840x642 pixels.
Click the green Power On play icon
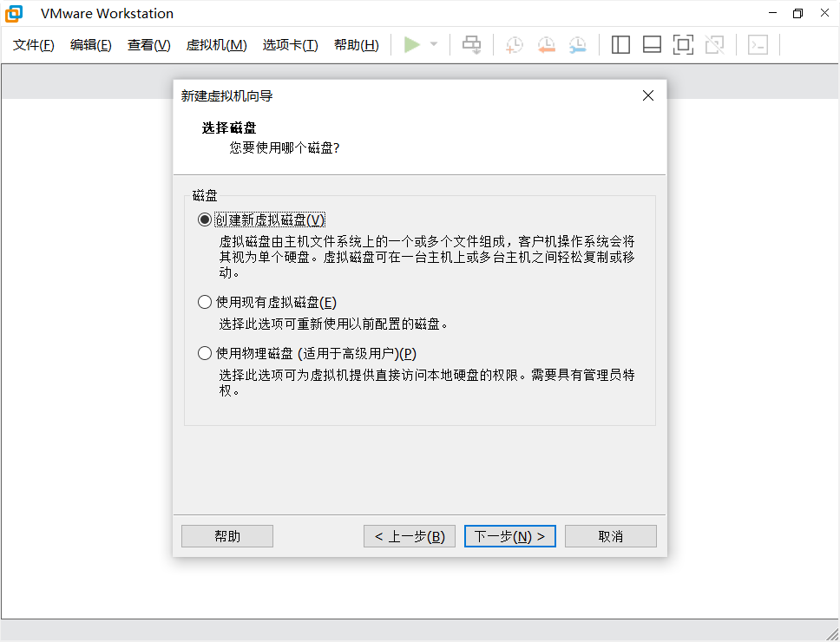411,44
